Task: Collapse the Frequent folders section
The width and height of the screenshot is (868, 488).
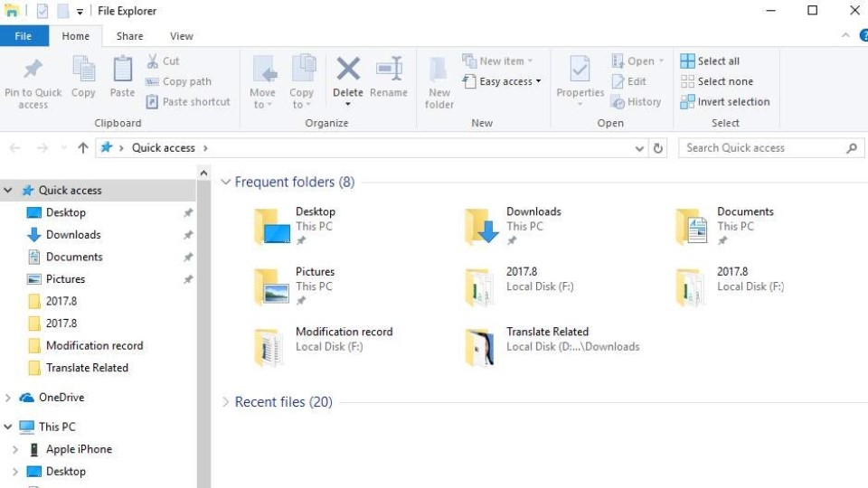Action: point(225,182)
